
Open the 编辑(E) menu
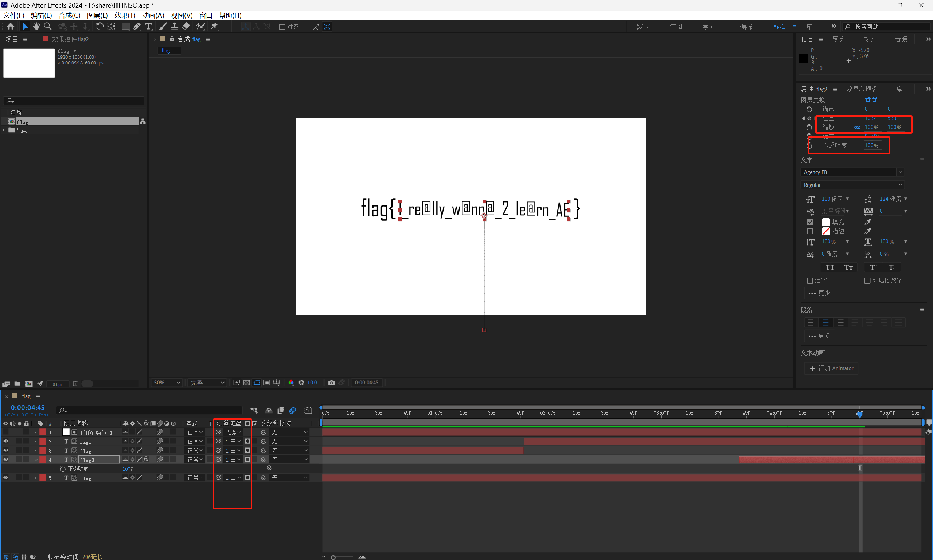[41, 15]
